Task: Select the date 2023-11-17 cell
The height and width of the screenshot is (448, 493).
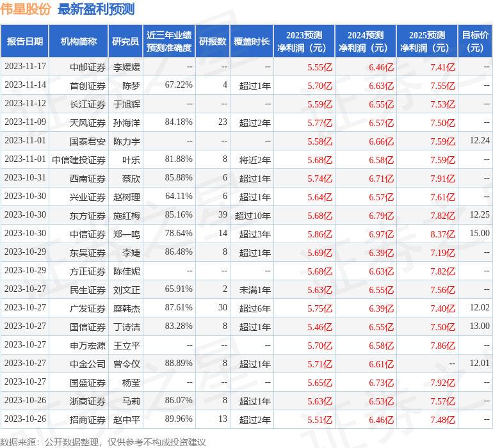Action: click(x=25, y=67)
